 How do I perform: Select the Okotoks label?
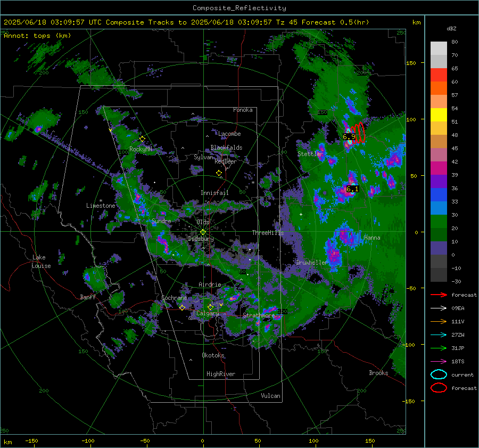click(213, 355)
